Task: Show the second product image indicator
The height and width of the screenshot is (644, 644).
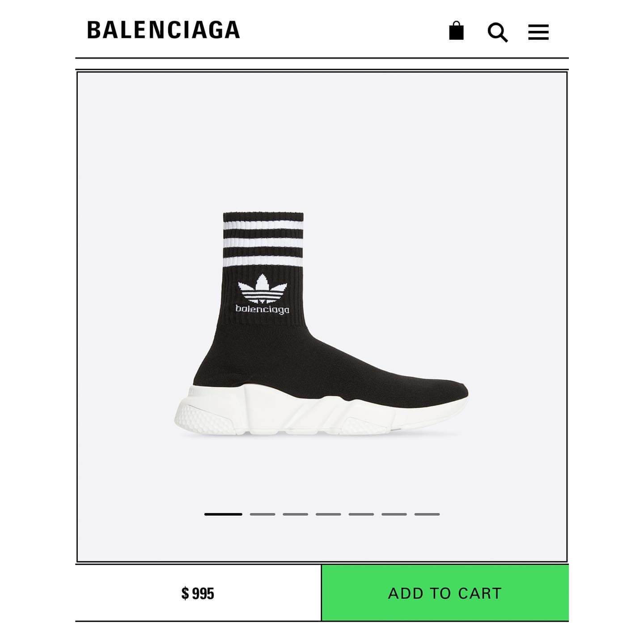Action: [x=263, y=514]
